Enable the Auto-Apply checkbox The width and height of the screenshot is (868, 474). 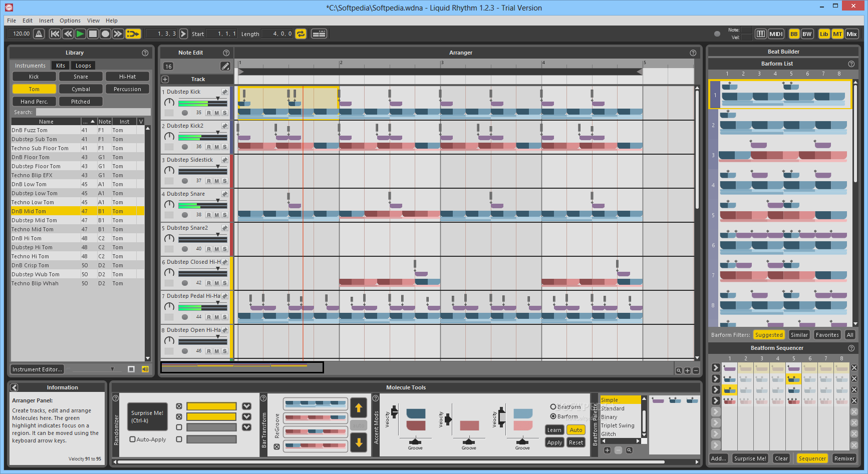click(132, 439)
